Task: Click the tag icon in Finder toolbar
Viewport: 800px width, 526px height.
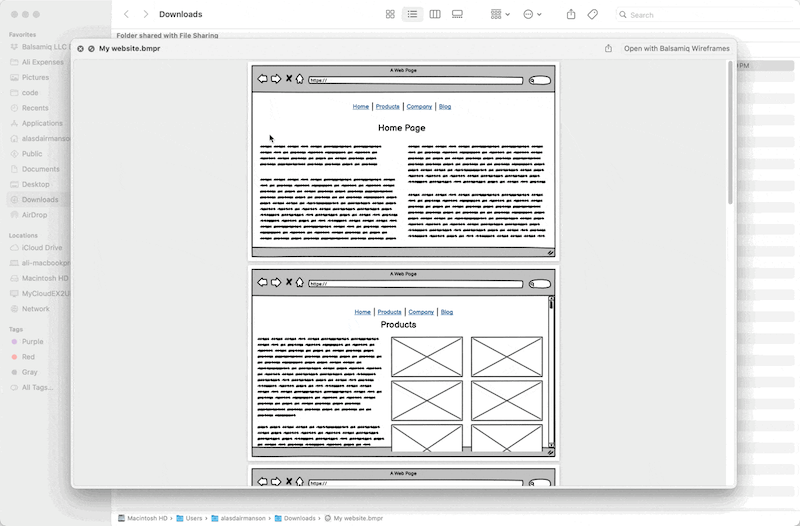Action: coord(593,14)
